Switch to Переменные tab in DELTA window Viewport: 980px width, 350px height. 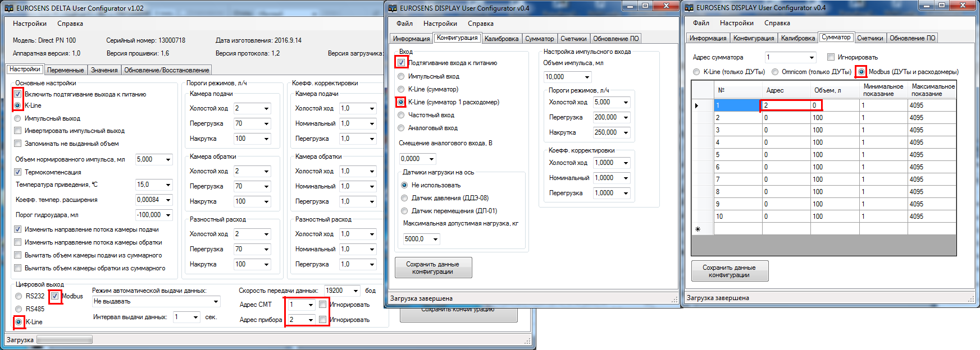[66, 70]
